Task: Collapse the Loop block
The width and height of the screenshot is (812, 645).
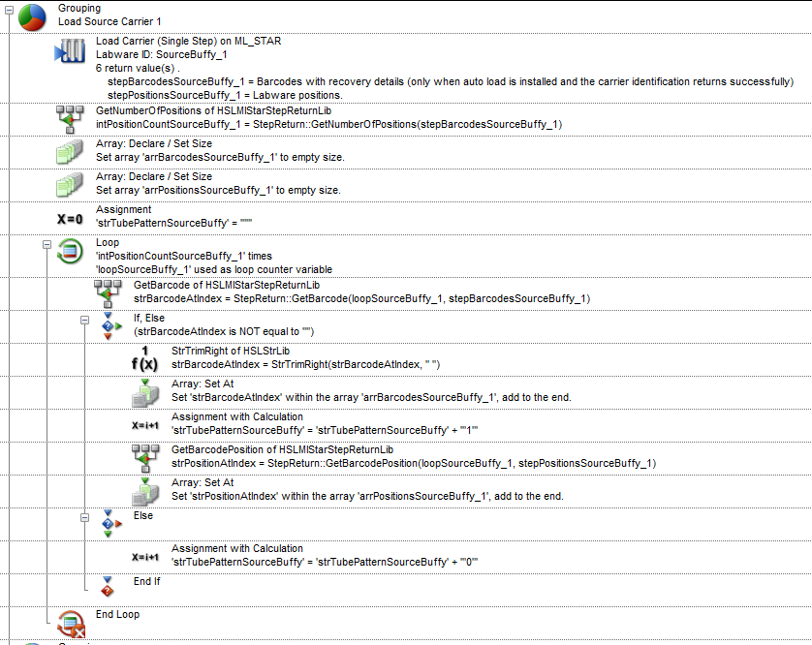Action: 47,244
